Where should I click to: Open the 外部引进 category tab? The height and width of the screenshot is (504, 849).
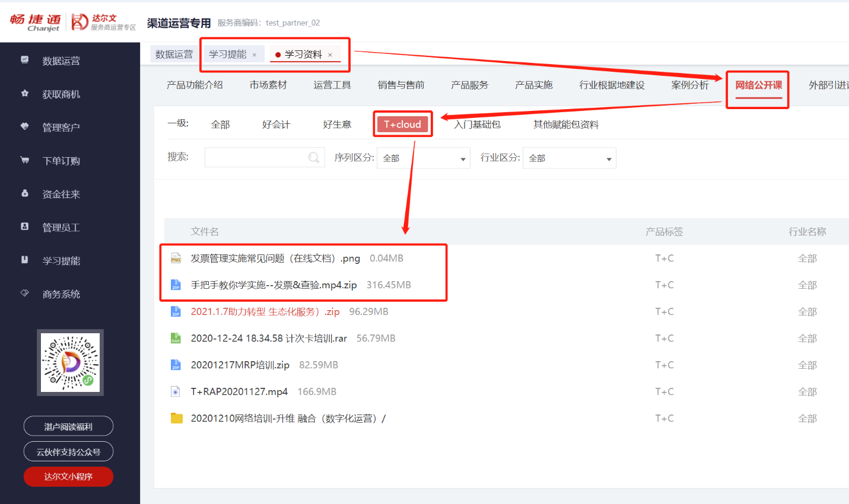(829, 85)
